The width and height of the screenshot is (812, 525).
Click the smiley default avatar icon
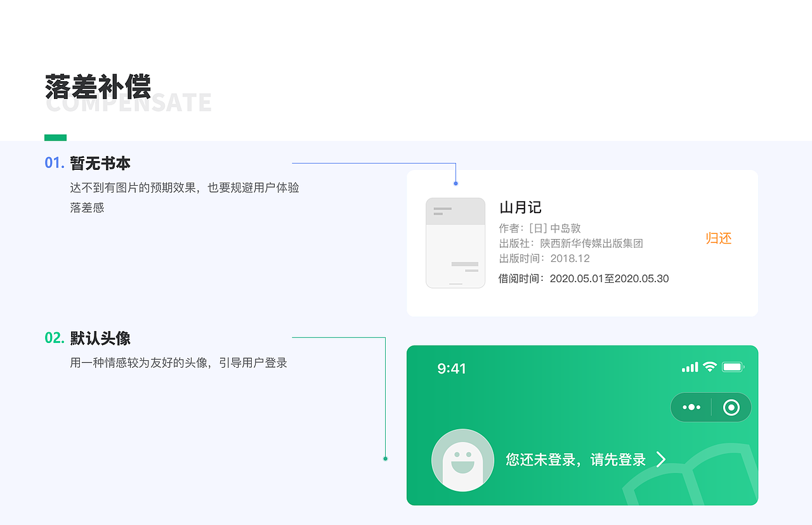coord(462,459)
